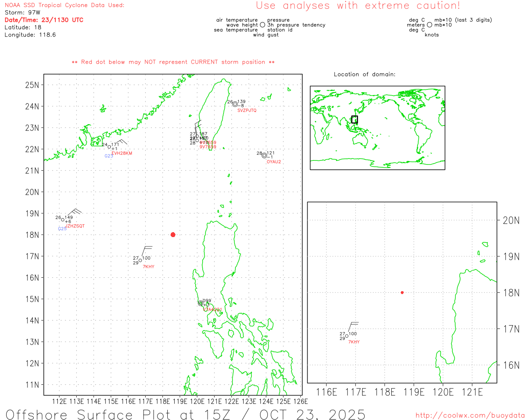Click the black domain rectangle on the world map

click(354, 119)
